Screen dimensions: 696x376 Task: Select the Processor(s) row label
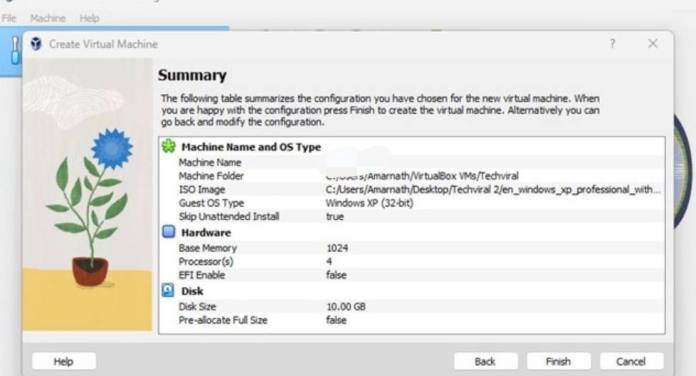[206, 261]
